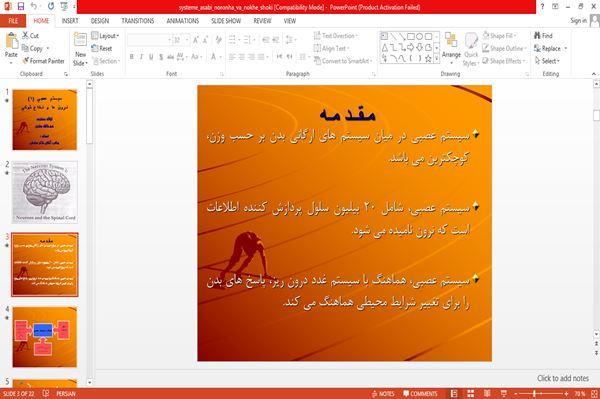Reset the slide layout with Reset
600x399 pixels.
pyautogui.click(x=102, y=48)
